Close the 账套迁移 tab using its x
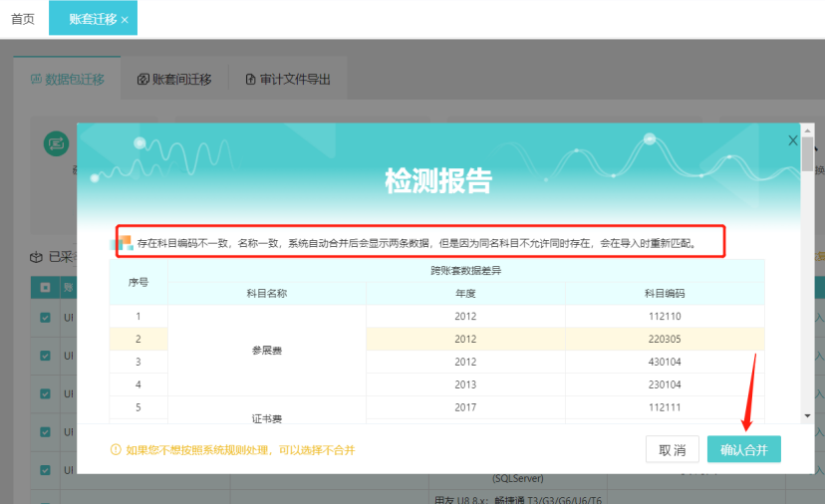 [x=125, y=20]
